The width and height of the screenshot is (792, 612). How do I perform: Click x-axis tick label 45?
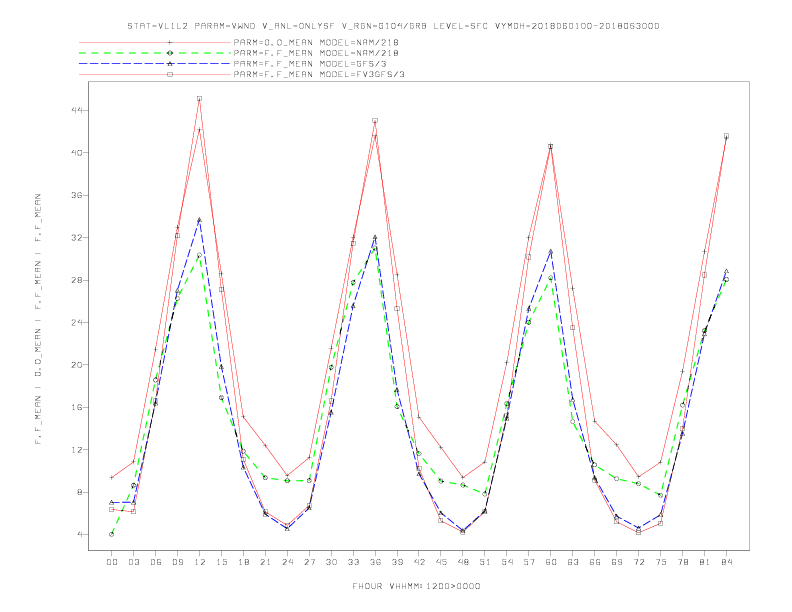click(441, 562)
